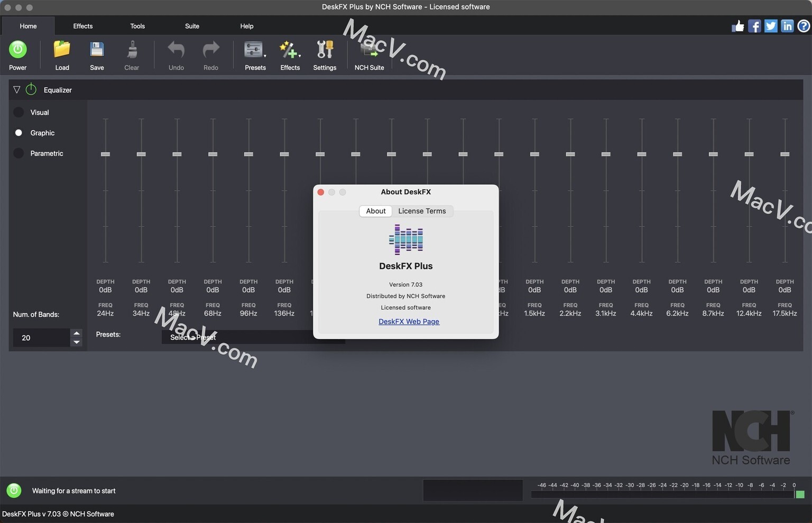Click 0dB depth value above 1.5kHz
This screenshot has height=523, width=812.
(x=534, y=289)
